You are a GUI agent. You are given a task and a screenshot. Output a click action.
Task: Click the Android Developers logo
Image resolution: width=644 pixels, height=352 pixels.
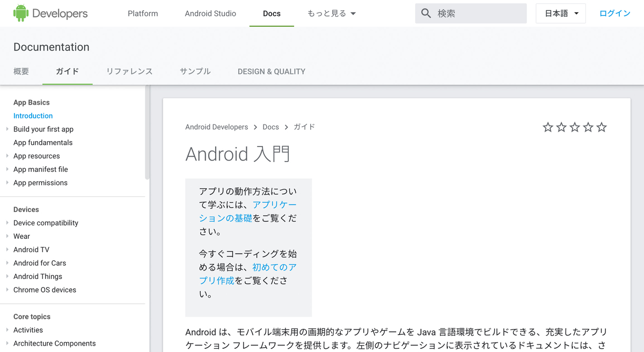[x=50, y=13]
